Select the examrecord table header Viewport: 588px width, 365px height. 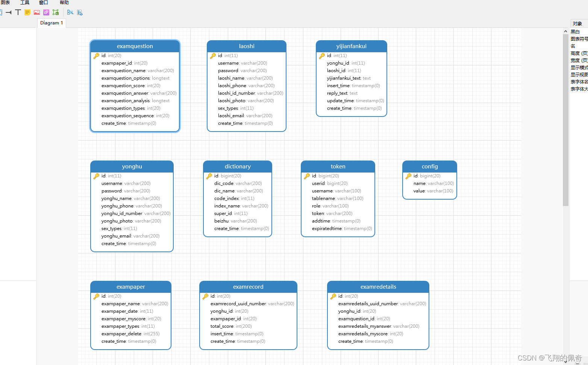click(x=248, y=287)
